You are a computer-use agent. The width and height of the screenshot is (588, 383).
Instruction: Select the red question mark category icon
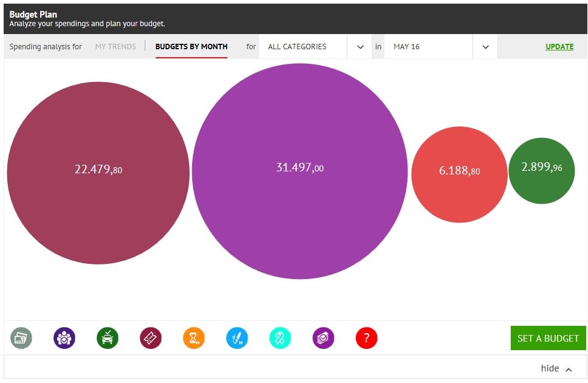click(367, 337)
